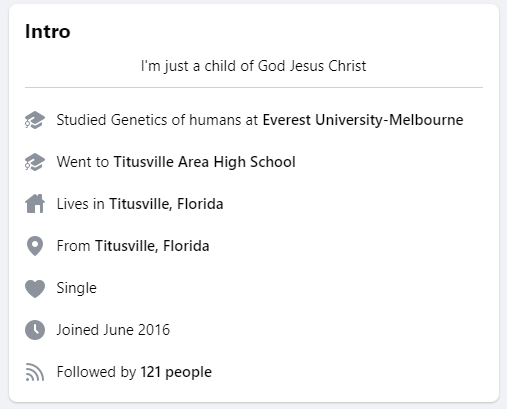The image size is (507, 409).
Task: Click the house icon next to Lives in
Action: (x=35, y=204)
